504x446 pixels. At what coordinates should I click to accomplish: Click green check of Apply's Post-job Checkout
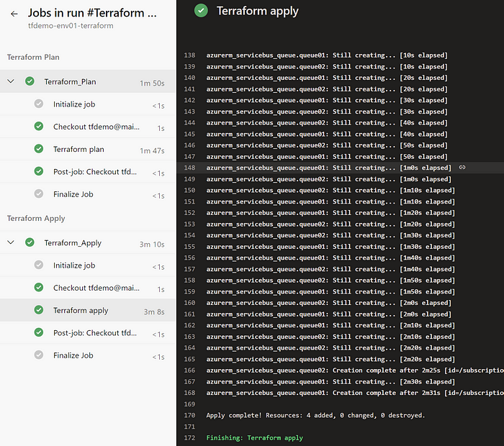[39, 332]
